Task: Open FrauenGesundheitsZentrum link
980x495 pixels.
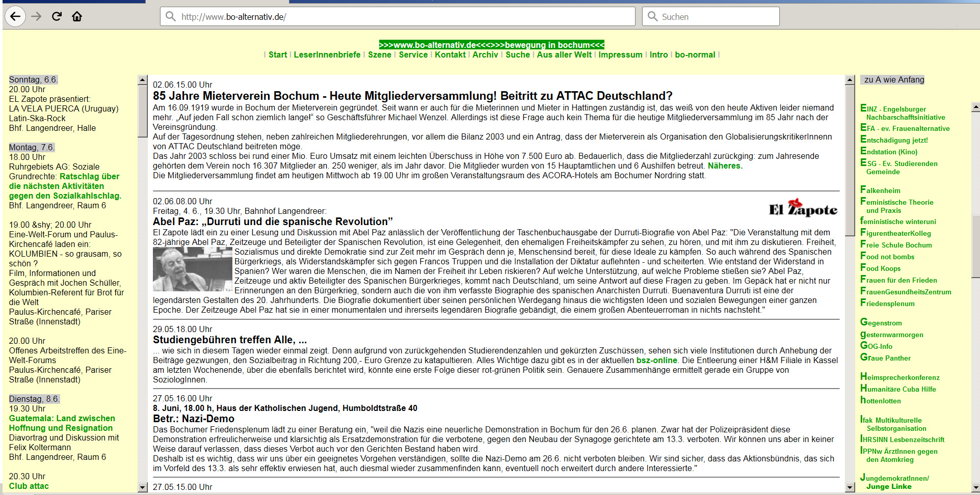Action: (906, 291)
